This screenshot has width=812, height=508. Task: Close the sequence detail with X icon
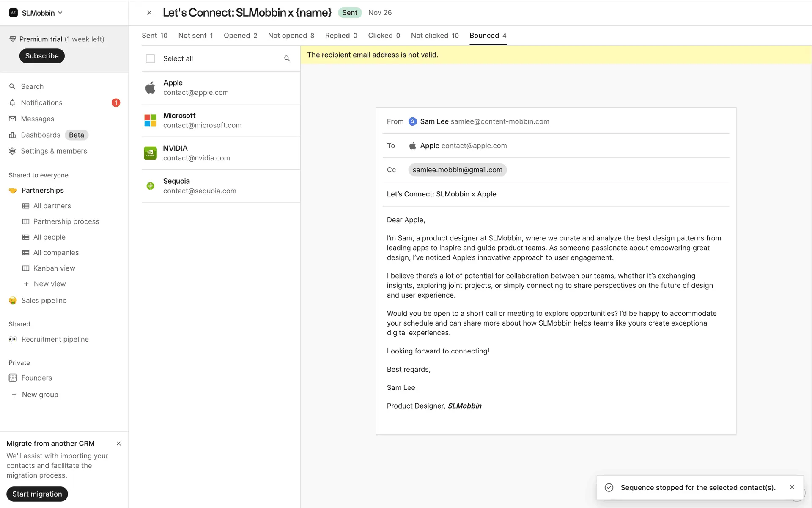coord(149,13)
